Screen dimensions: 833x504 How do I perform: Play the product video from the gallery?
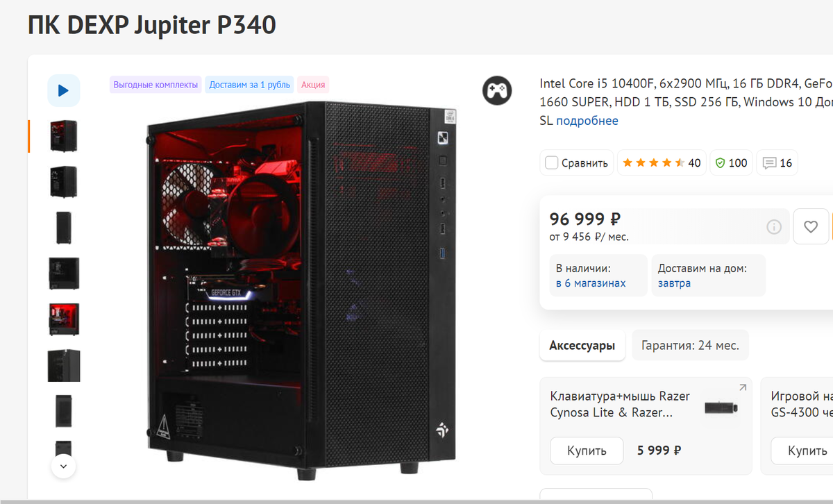point(64,90)
